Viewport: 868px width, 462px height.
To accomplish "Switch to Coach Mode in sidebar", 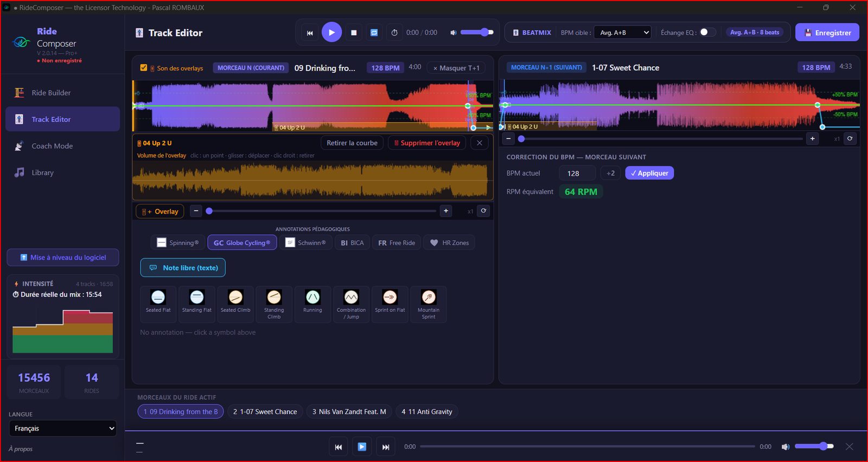I will click(x=62, y=146).
